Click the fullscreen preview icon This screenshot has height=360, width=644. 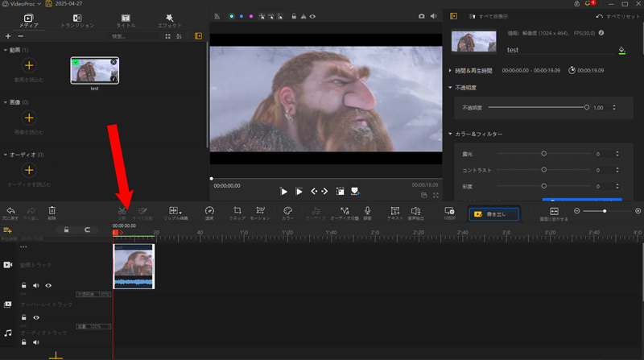click(436, 195)
